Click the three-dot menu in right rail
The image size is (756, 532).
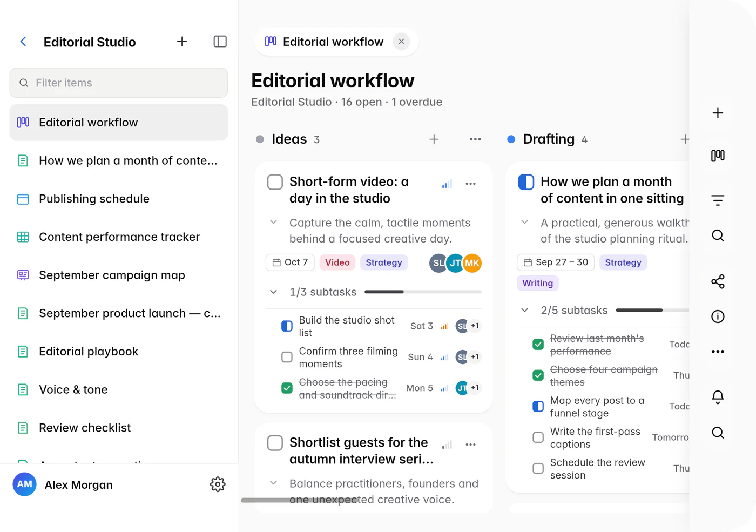click(x=718, y=352)
